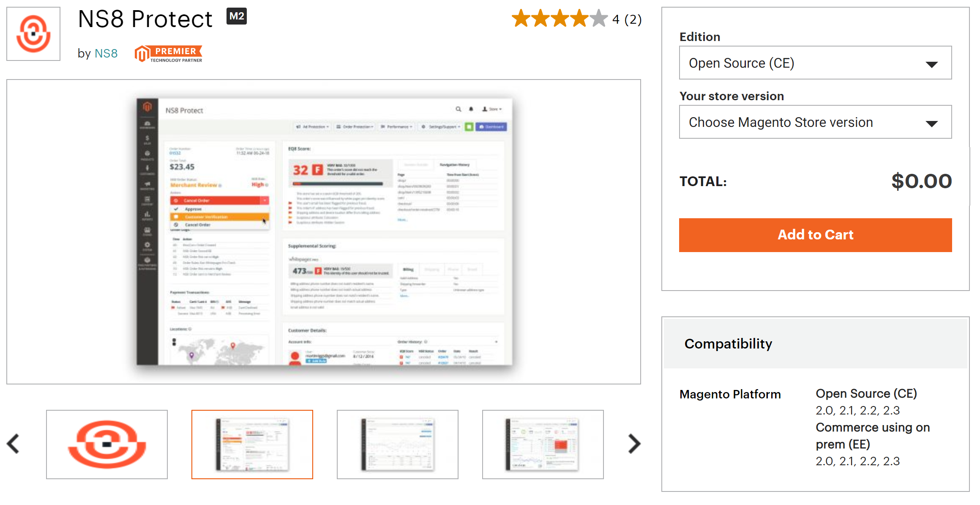
Task: Click the star rating icons
Action: click(559, 19)
